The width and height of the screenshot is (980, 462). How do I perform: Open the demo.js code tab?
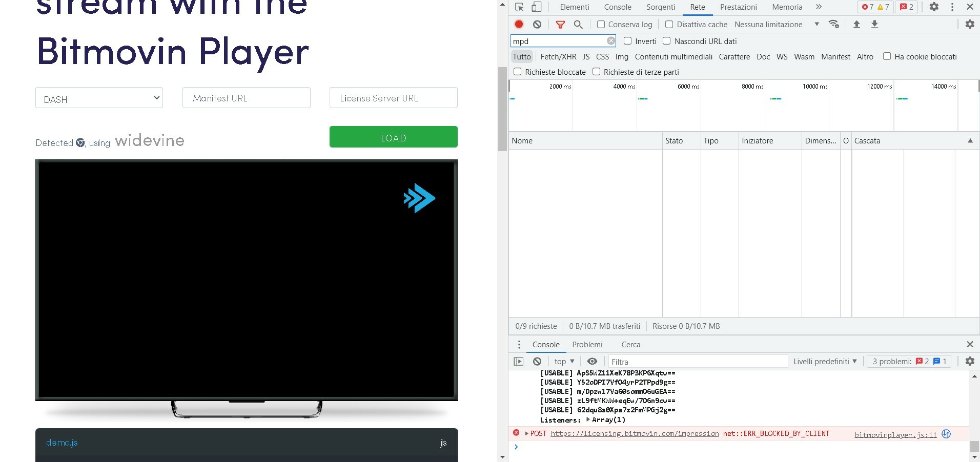(62, 443)
